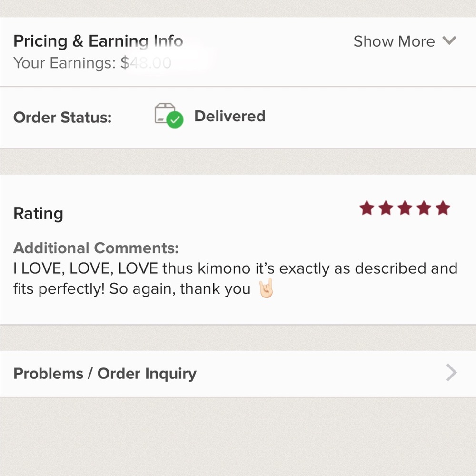Click the Show More text
The height and width of the screenshot is (476, 476).
click(394, 41)
